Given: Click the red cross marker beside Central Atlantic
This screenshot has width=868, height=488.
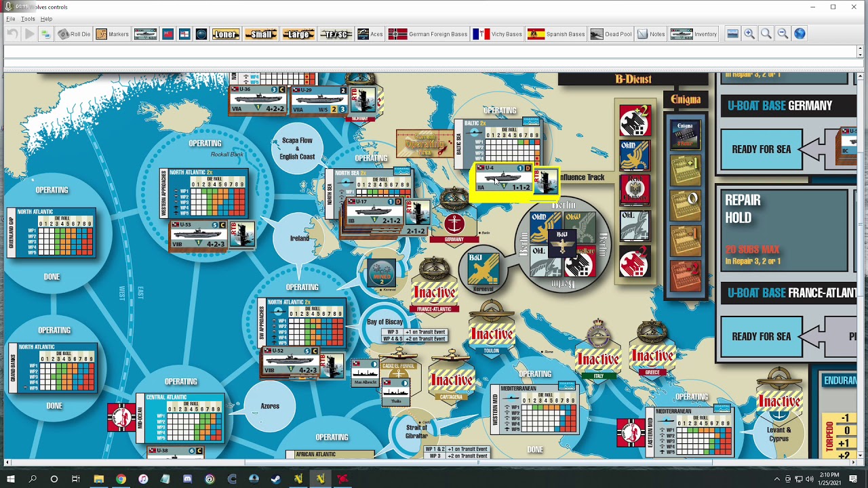Looking at the screenshot, I should [121, 418].
